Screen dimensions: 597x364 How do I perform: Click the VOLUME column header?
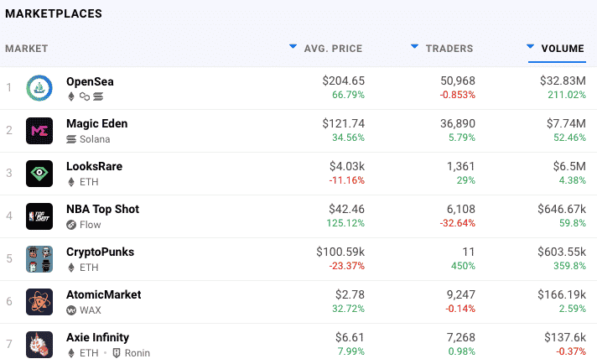click(563, 49)
